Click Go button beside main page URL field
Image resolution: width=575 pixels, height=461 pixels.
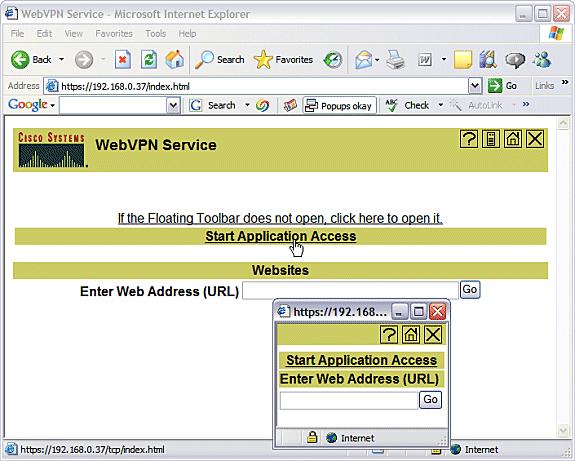[x=470, y=290]
